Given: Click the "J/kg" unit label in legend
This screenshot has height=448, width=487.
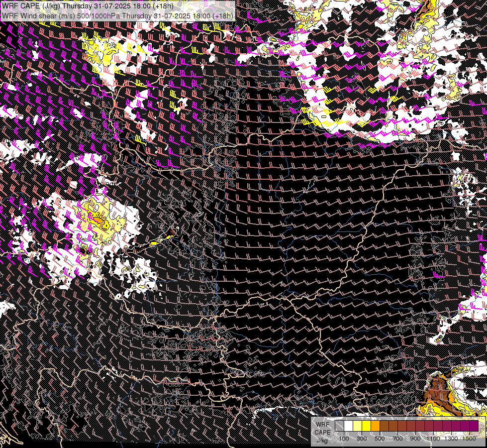Looking at the screenshot, I should coord(322,441).
